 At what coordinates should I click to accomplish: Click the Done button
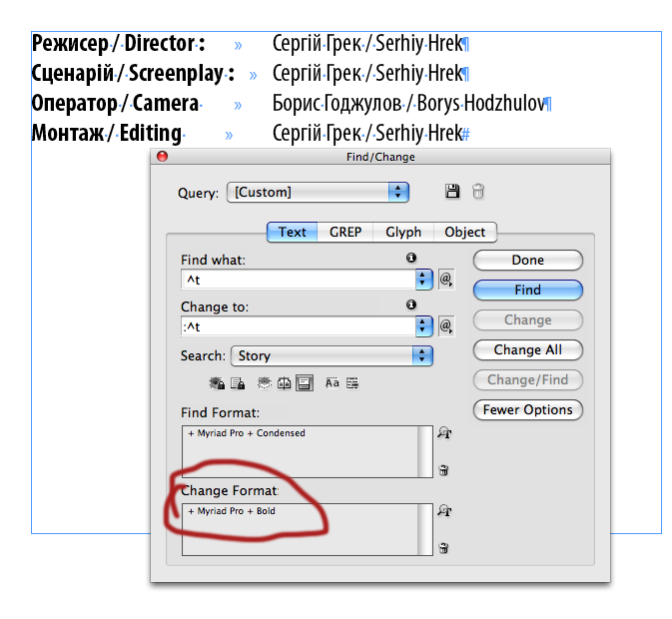coord(527,260)
